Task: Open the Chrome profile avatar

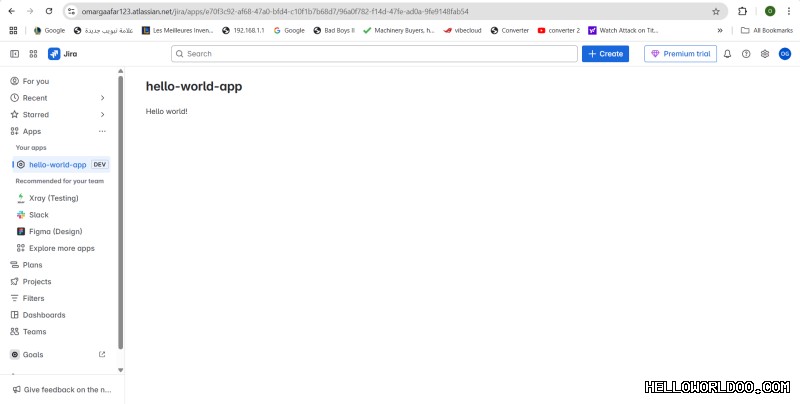Action: click(x=770, y=11)
